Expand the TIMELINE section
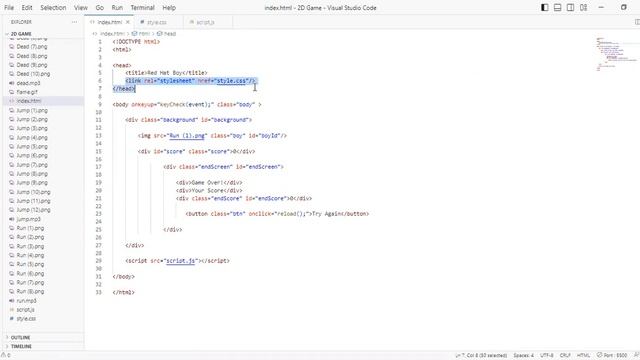Image resolution: width=640 pixels, height=360 pixels. (x=21, y=347)
